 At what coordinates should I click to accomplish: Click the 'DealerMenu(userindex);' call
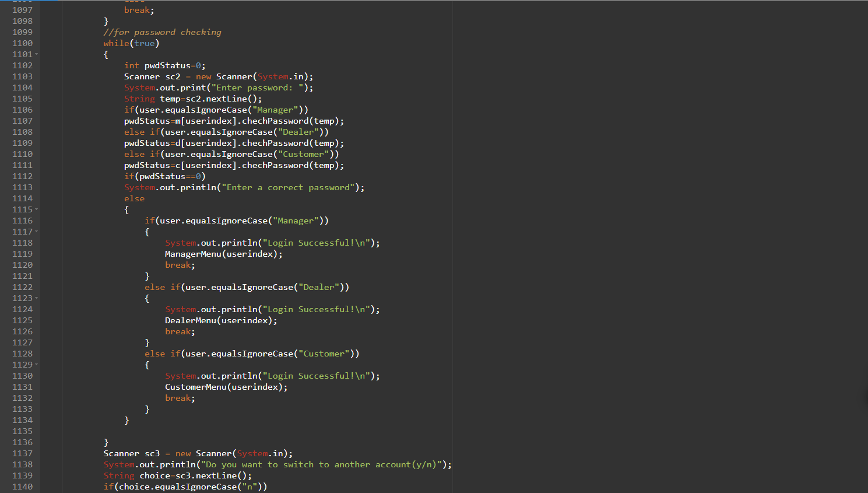(221, 320)
